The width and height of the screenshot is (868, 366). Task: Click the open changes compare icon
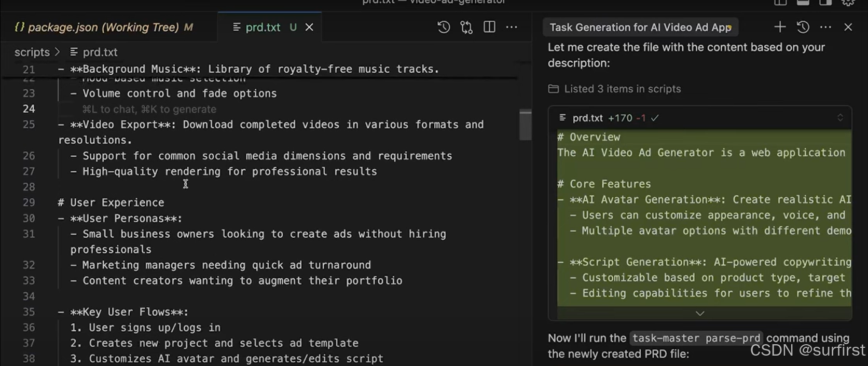pos(466,27)
